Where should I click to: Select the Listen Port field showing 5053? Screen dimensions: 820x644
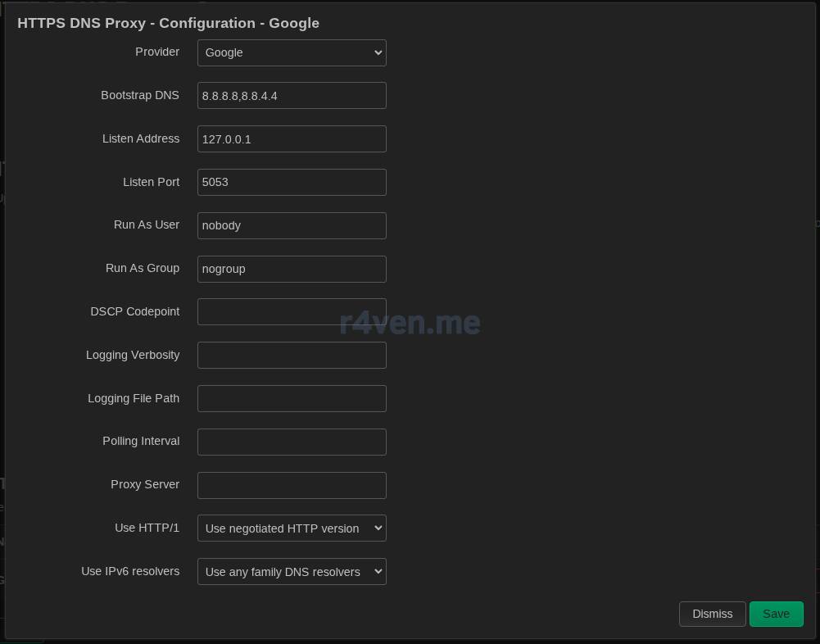coord(291,182)
